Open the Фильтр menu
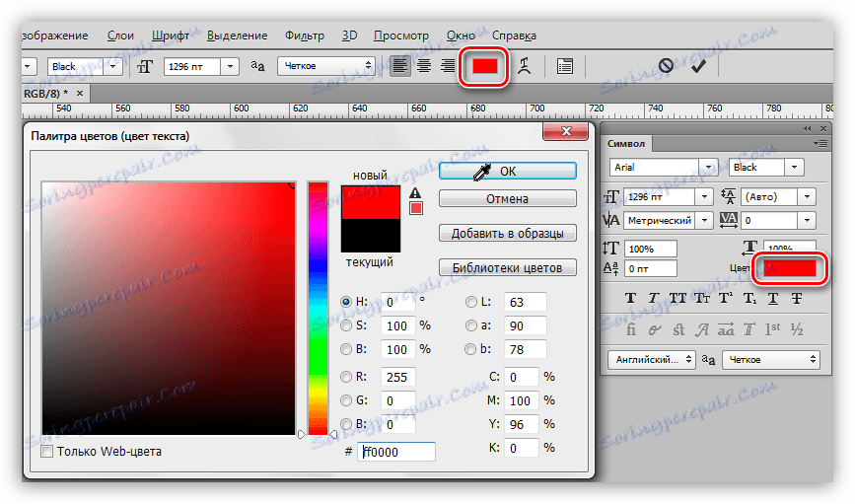Image resolution: width=855 pixels, height=504 pixels. click(305, 36)
